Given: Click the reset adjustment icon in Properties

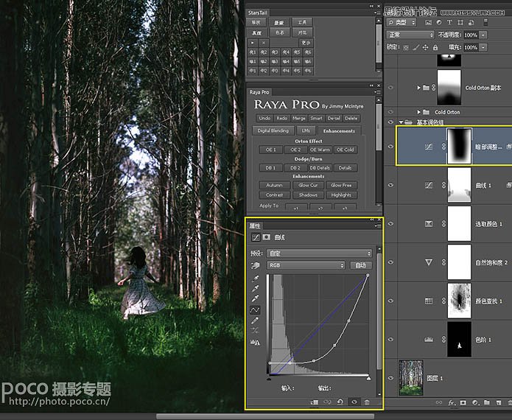Looking at the screenshot, I should pyautogui.click(x=340, y=402).
